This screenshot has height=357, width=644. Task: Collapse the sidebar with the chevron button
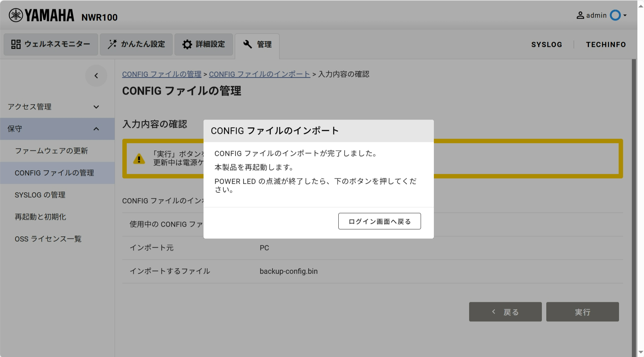(x=96, y=76)
